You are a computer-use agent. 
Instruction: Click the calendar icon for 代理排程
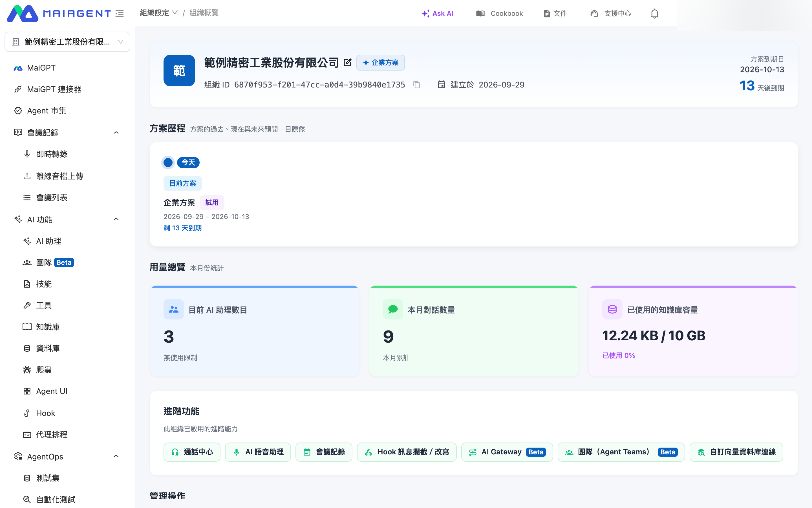[27, 435]
